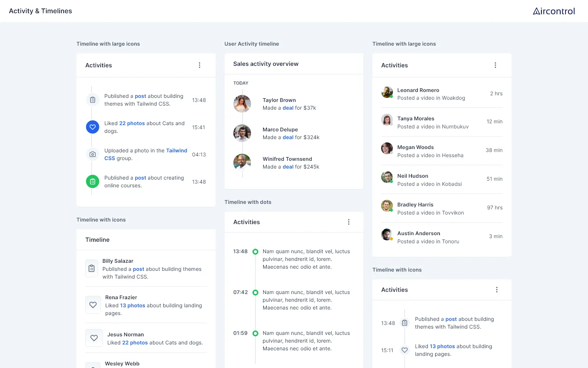Click Neil Hudson's avatar
This screenshot has width=588, height=368.
point(387,177)
